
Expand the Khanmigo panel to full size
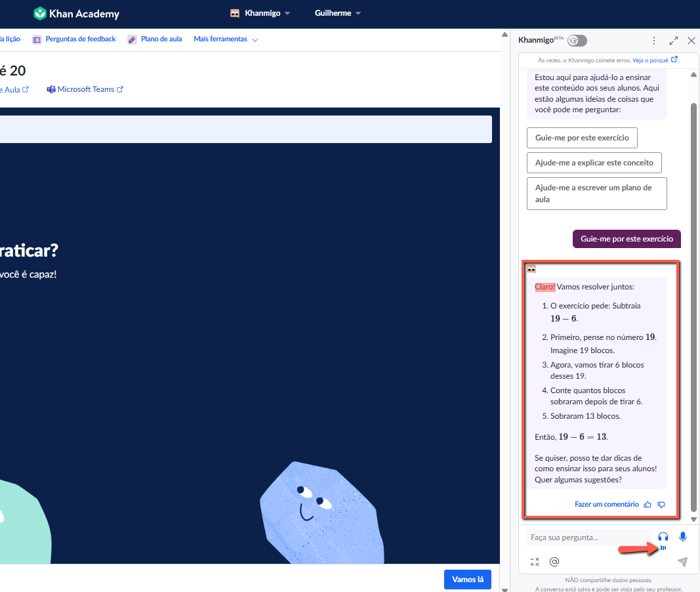tap(674, 41)
